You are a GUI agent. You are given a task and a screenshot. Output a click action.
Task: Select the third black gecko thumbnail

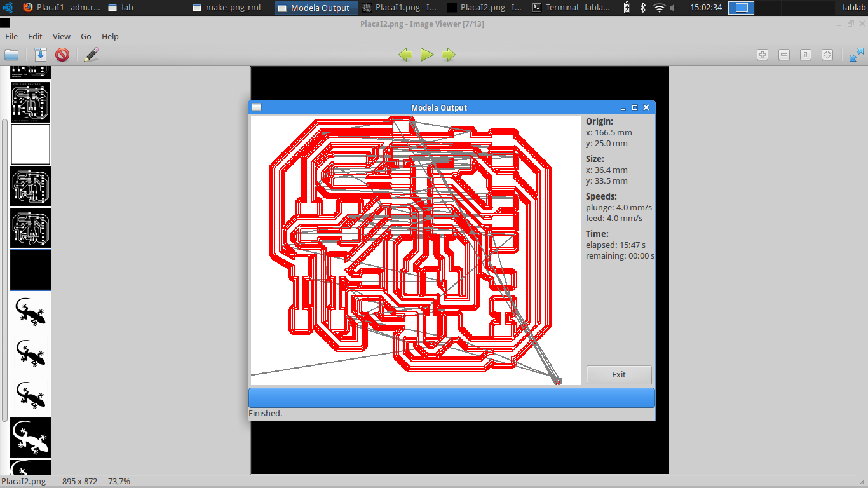click(x=31, y=396)
